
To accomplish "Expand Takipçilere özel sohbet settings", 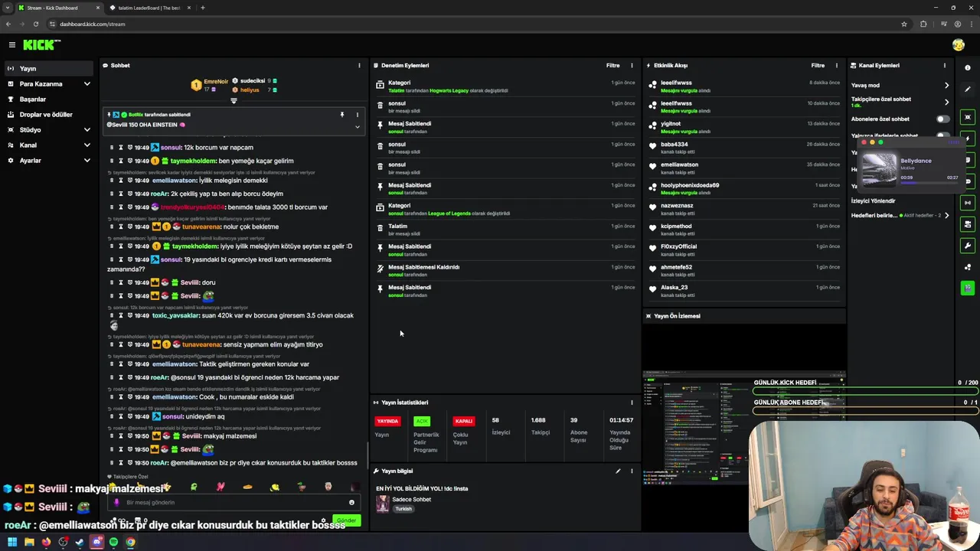I will pos(946,102).
